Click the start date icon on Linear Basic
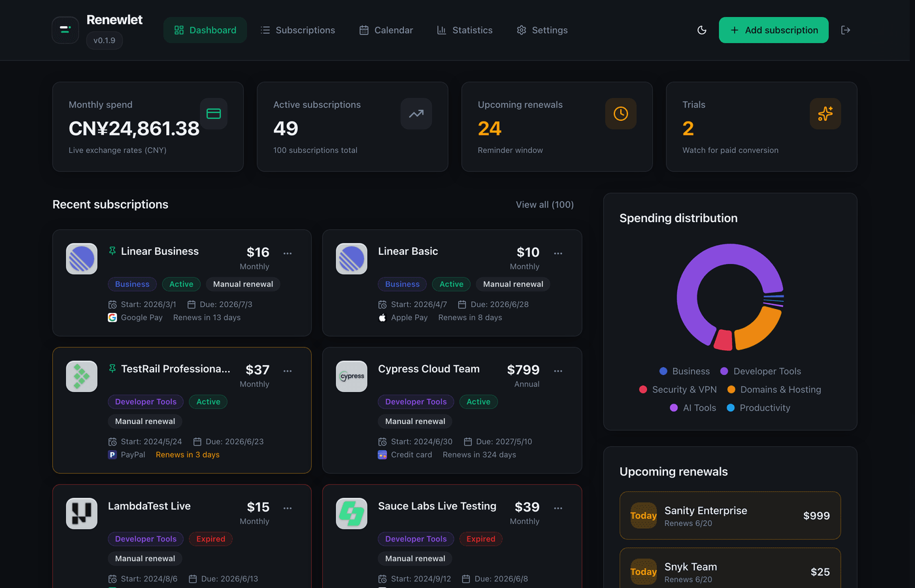This screenshot has width=915, height=588. [x=382, y=304]
